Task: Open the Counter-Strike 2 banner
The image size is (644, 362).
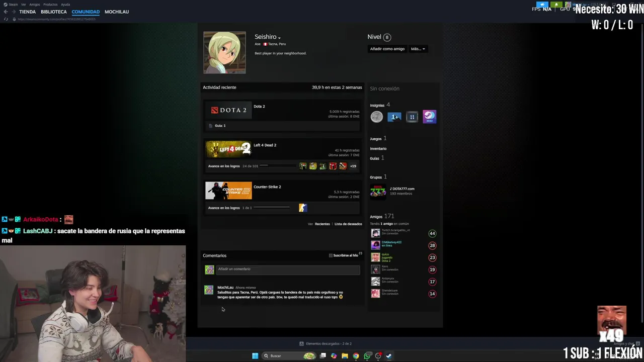Action: tap(228, 191)
